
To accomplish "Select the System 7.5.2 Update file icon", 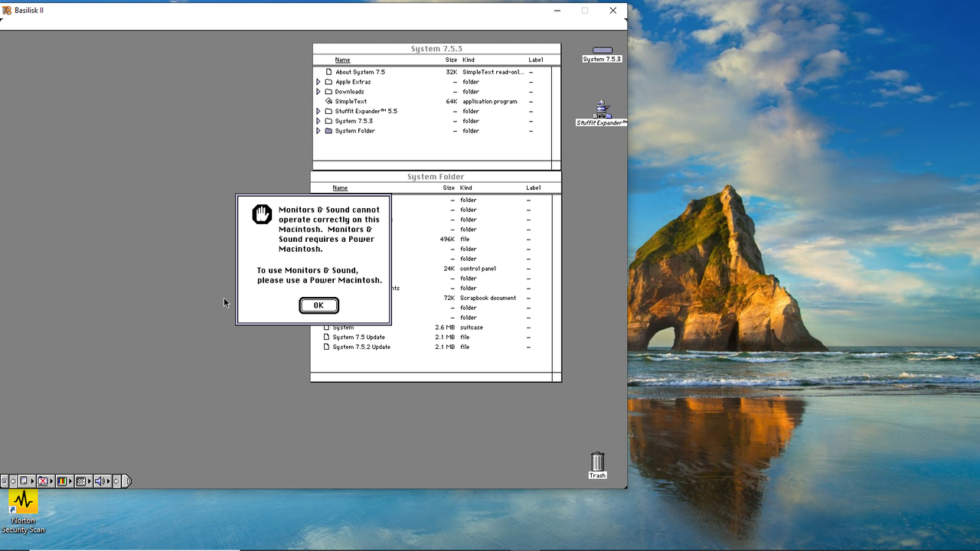I will (x=326, y=347).
